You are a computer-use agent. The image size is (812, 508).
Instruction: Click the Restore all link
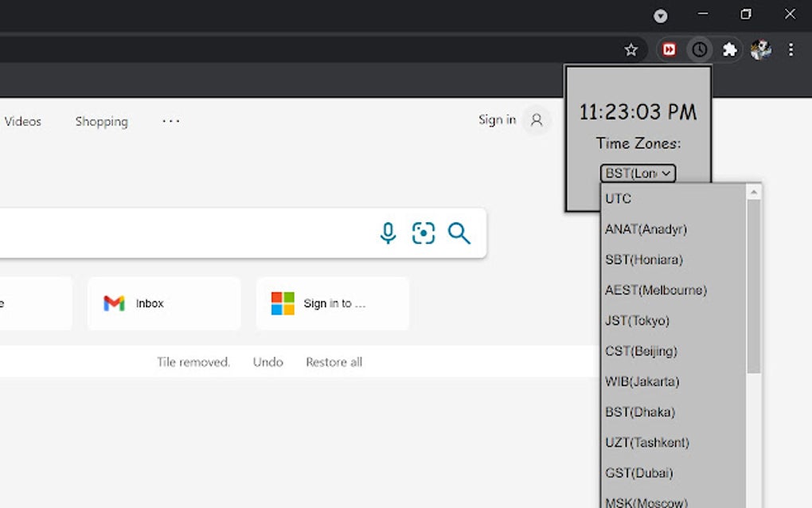(x=334, y=361)
